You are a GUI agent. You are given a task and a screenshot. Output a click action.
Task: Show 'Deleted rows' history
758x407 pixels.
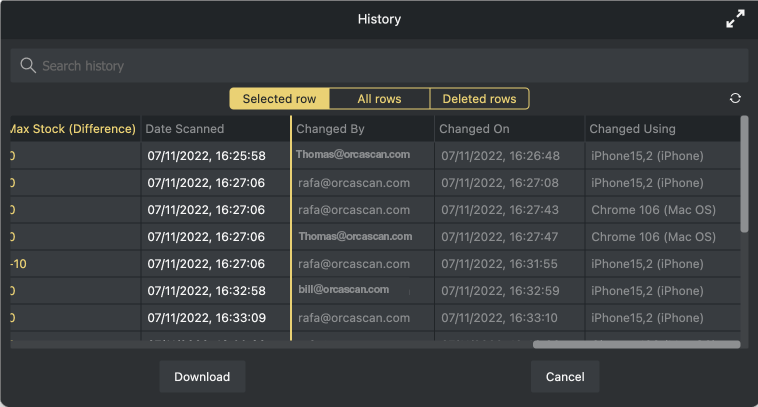[479, 99]
